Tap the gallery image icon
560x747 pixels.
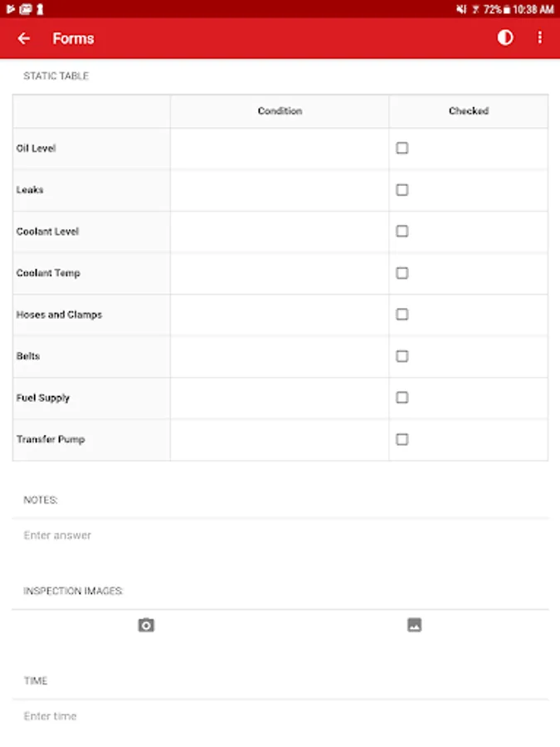coord(415,625)
